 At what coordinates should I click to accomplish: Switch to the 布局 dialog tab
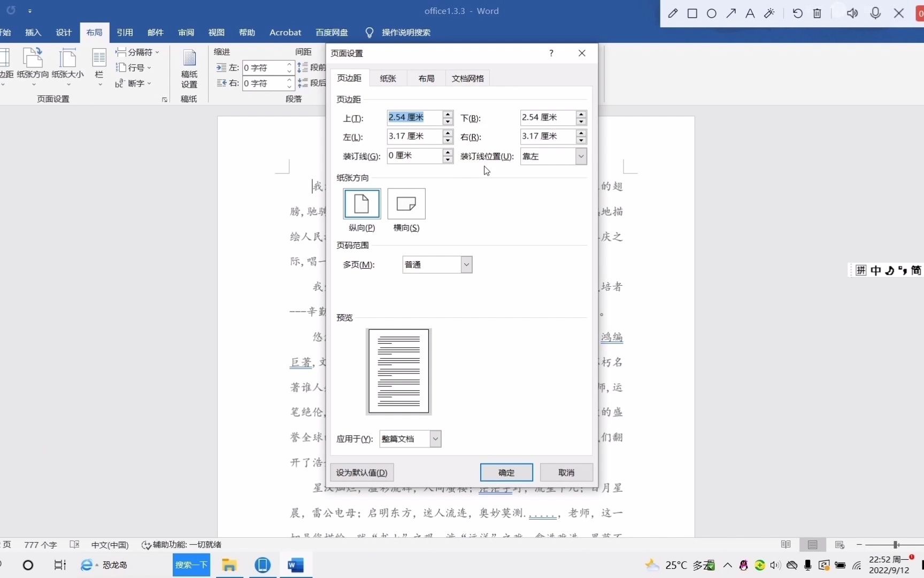click(x=426, y=79)
